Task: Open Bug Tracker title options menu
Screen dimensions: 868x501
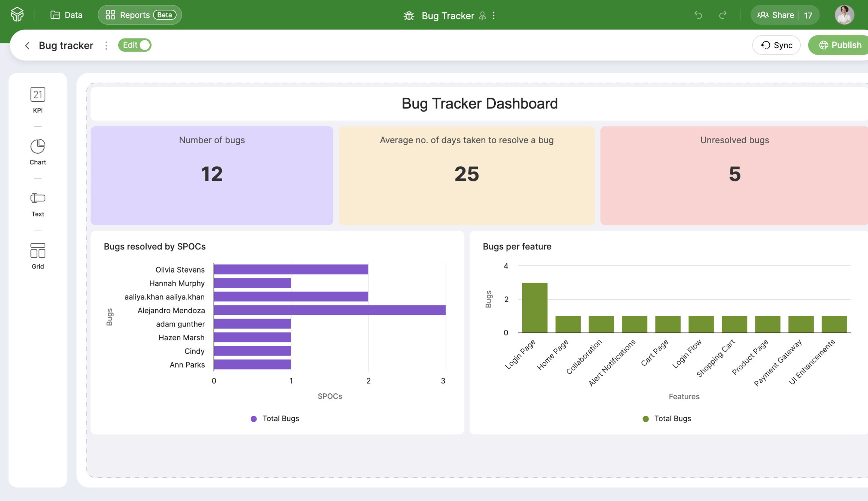Action: coord(494,16)
